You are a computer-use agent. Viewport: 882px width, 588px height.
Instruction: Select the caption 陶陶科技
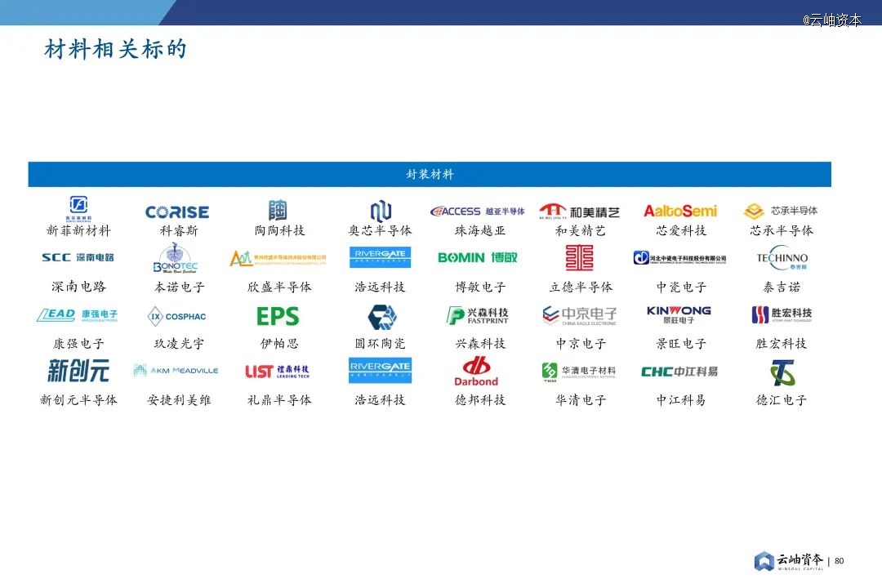279,230
